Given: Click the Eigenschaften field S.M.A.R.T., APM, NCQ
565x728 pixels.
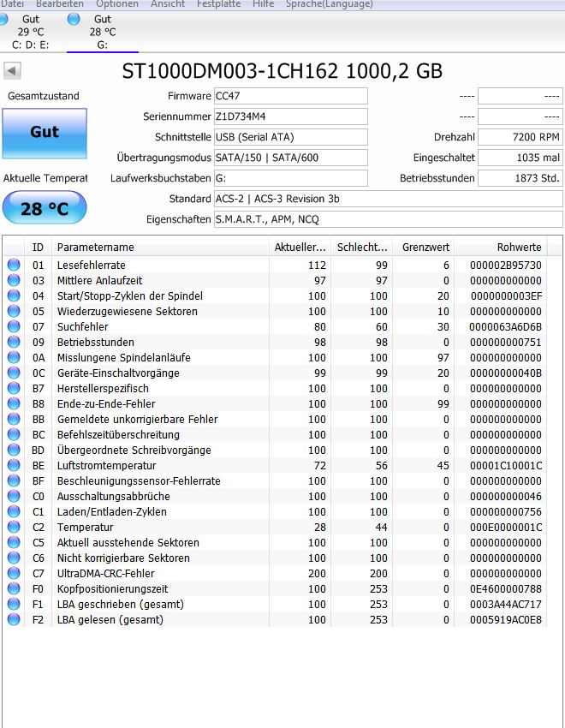Looking at the screenshot, I should (x=389, y=219).
